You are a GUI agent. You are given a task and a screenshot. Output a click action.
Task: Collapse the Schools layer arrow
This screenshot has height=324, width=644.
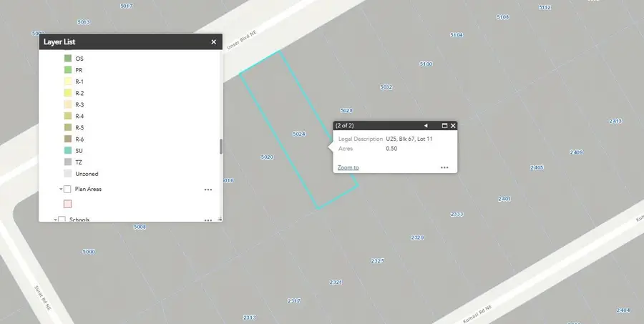point(55,220)
